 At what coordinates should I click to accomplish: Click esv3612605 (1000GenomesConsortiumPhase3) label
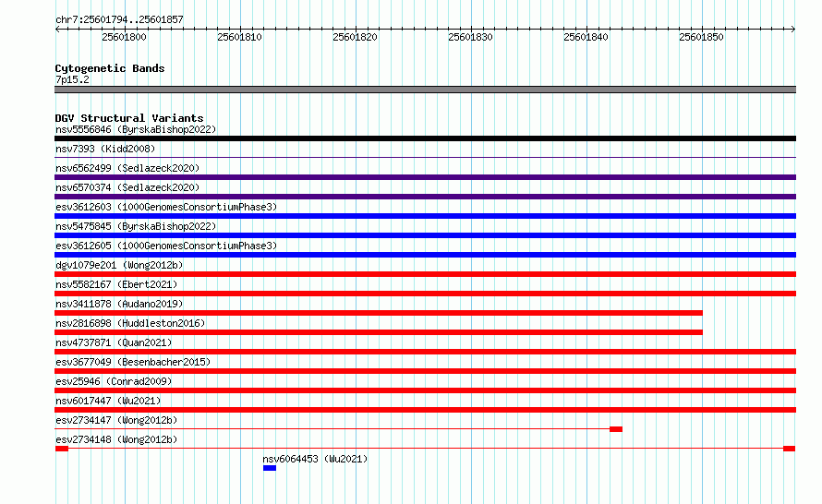(166, 246)
